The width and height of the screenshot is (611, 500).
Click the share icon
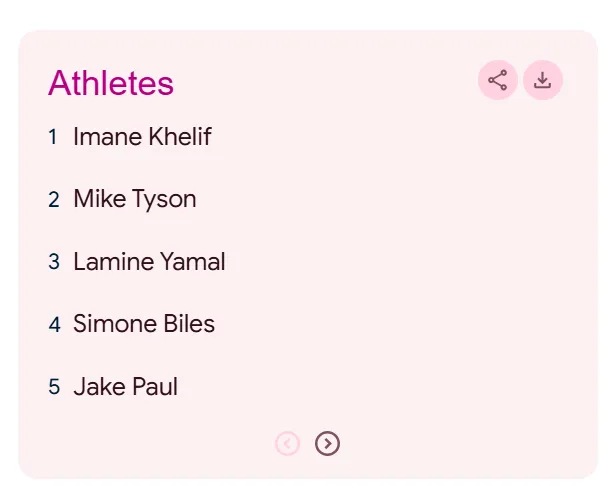point(497,81)
